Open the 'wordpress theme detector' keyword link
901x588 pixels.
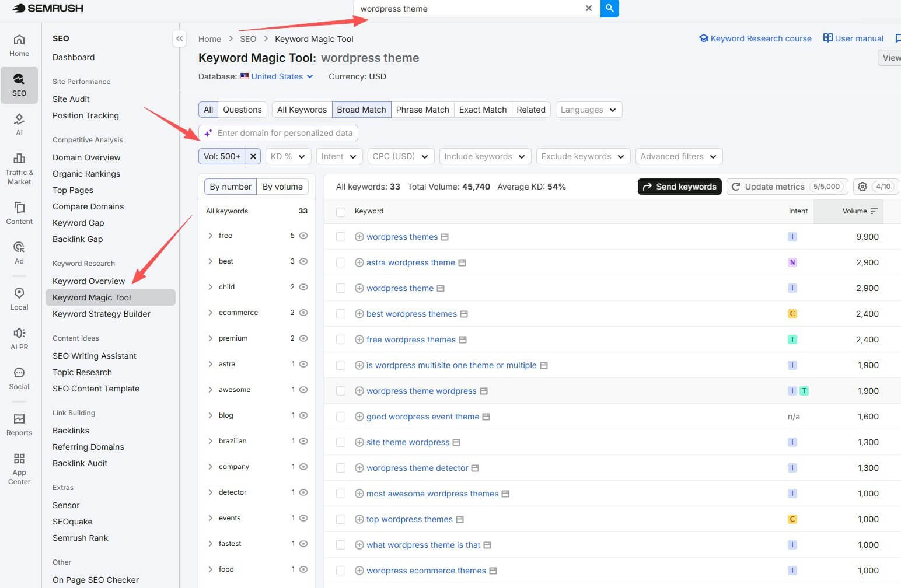click(x=417, y=468)
